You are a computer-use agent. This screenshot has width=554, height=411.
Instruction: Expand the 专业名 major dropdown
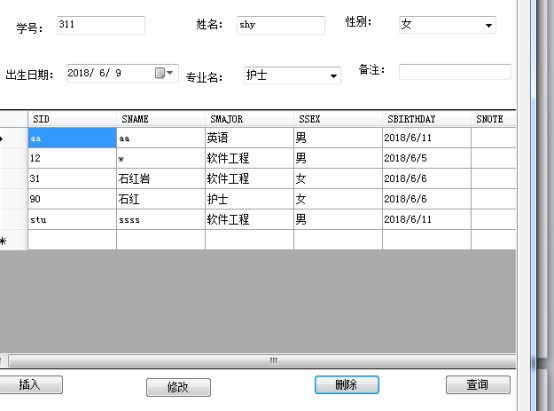point(333,76)
